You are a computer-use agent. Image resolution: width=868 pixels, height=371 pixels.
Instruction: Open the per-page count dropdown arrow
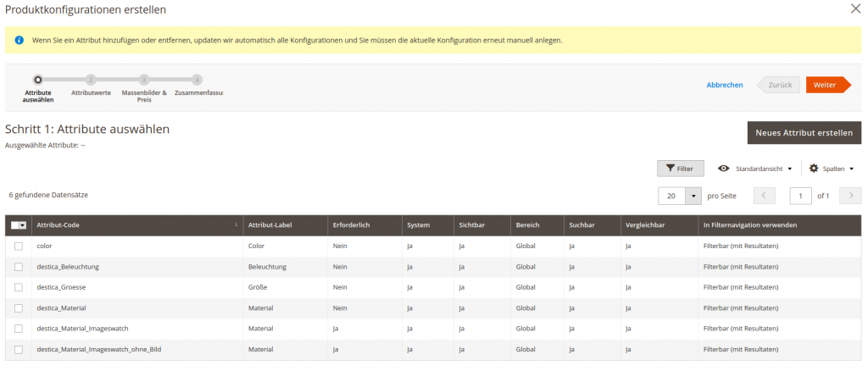tap(694, 196)
